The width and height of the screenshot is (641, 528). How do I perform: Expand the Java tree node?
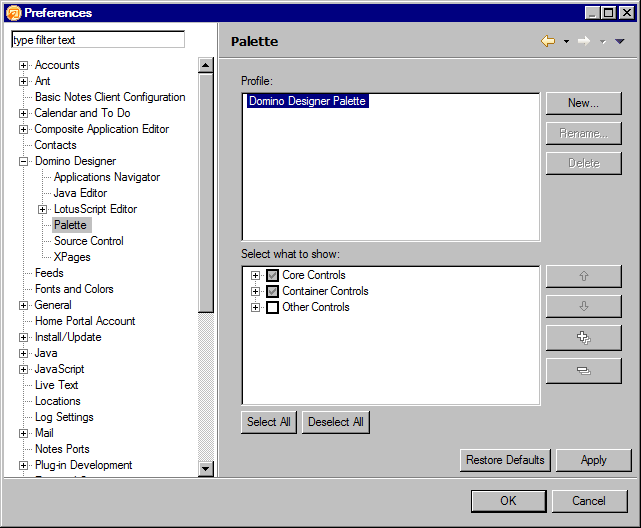(23, 353)
